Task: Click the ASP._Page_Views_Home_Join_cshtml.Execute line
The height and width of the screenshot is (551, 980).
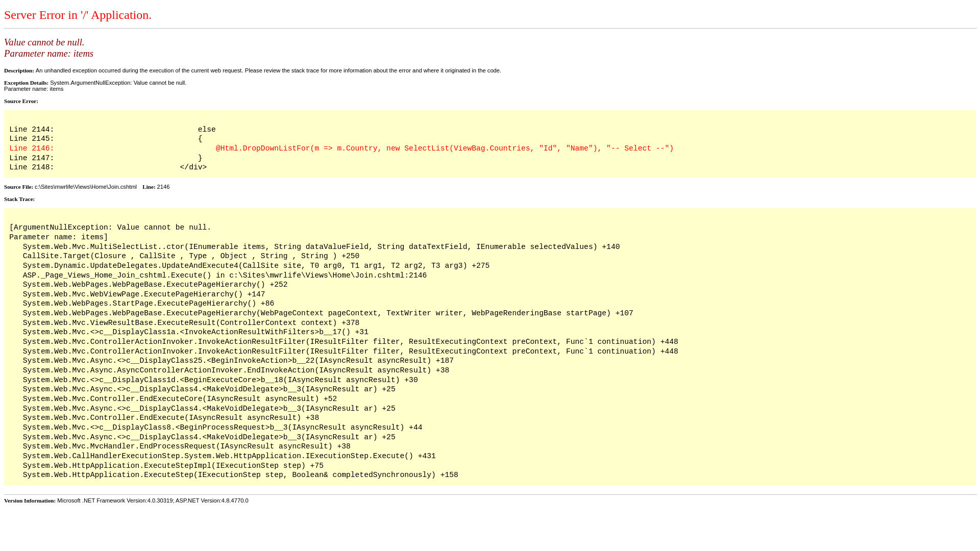Action: point(225,275)
